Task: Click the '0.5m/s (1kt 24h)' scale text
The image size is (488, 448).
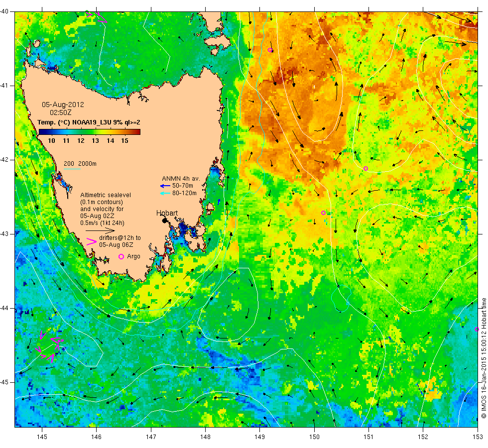Action: tap(103, 223)
